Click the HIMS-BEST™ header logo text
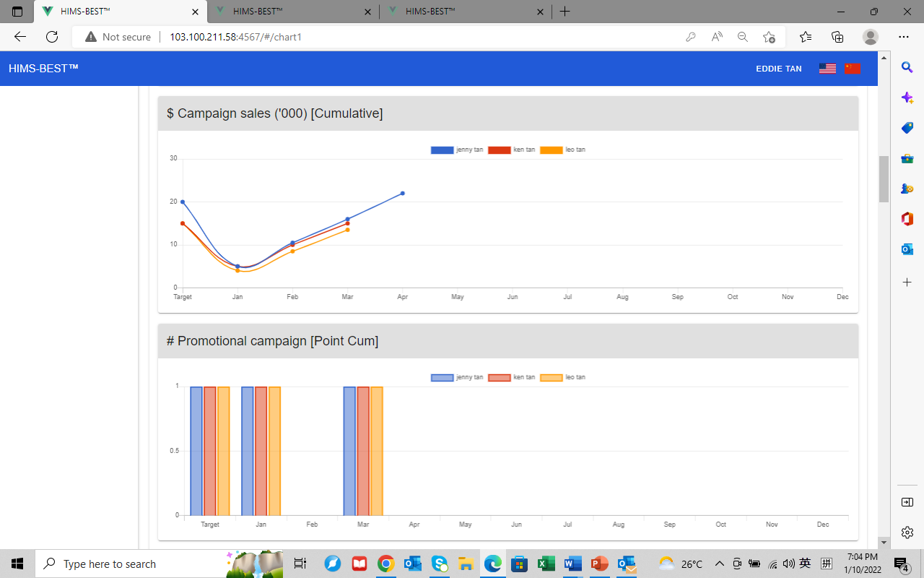This screenshot has width=924, height=578. pyautogui.click(x=43, y=69)
